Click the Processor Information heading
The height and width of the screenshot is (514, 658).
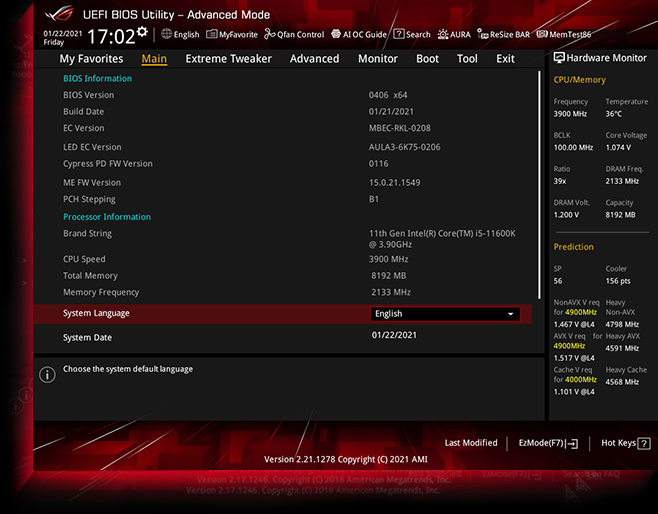pos(107,217)
